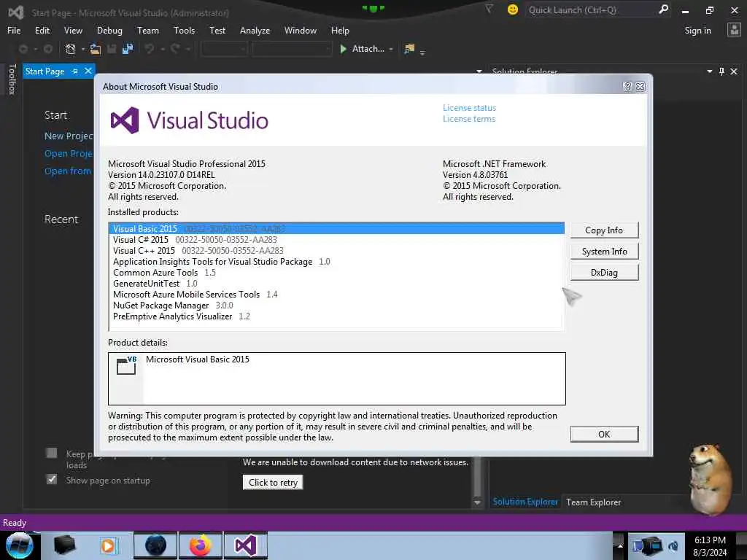
Task: Click the Quick Launch magnifier icon
Action: tap(663, 9)
